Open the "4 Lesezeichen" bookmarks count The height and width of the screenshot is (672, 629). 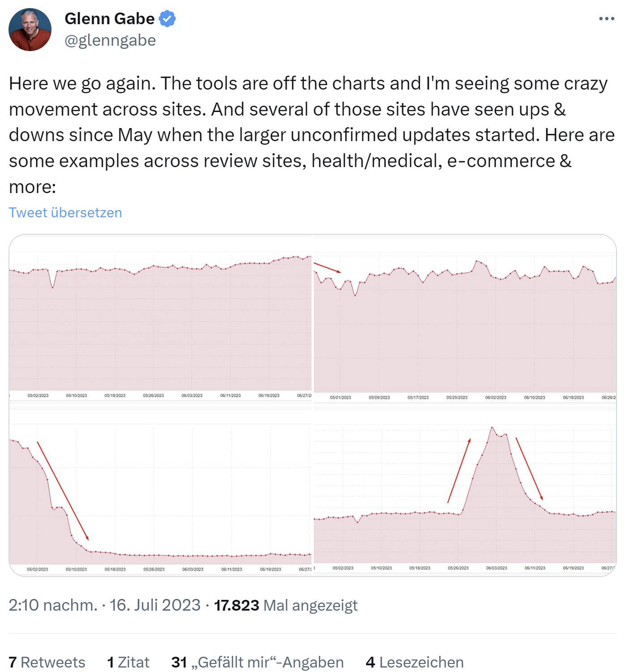[x=415, y=662]
